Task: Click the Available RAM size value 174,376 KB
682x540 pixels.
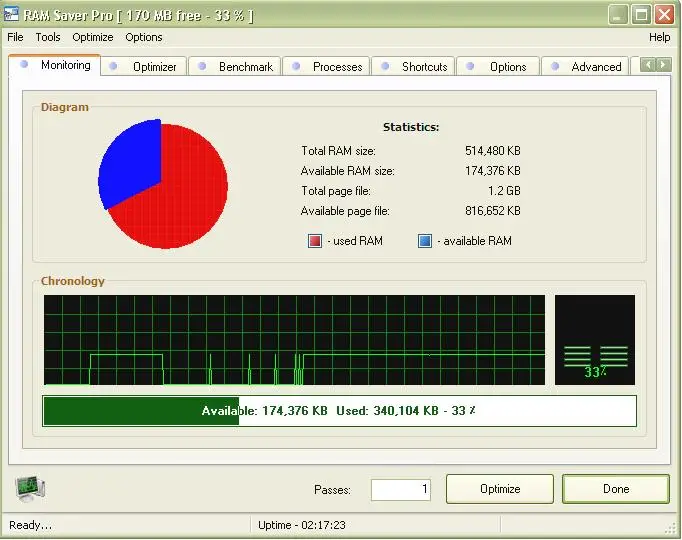Action: point(493,171)
